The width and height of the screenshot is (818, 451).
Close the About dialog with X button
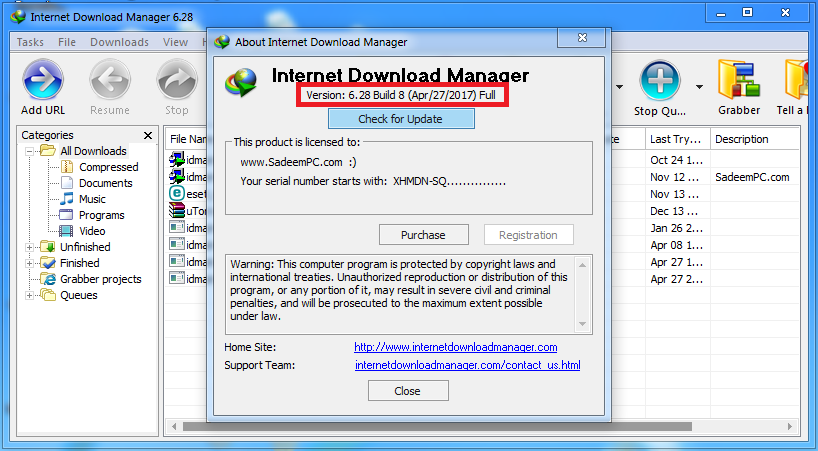pyautogui.click(x=582, y=38)
